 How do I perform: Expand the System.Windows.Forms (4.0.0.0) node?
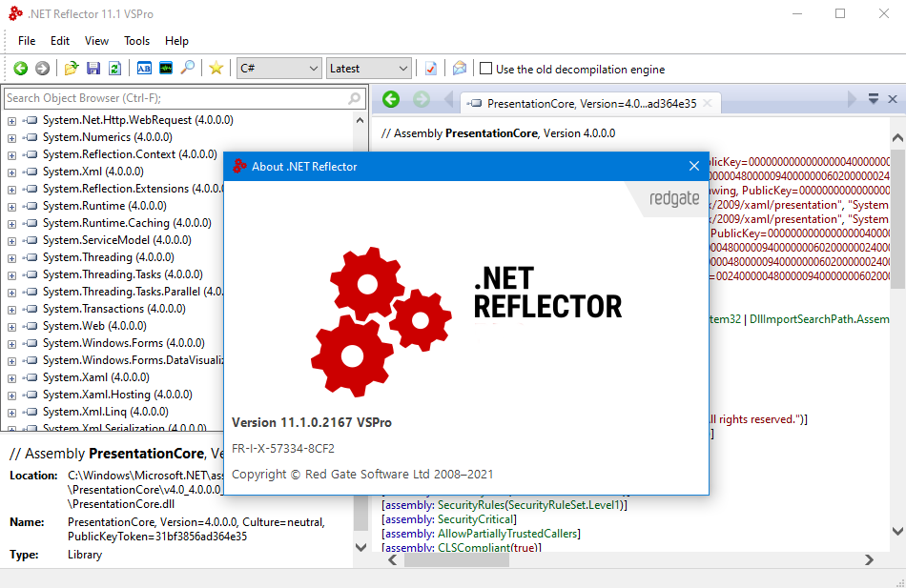click(x=11, y=344)
